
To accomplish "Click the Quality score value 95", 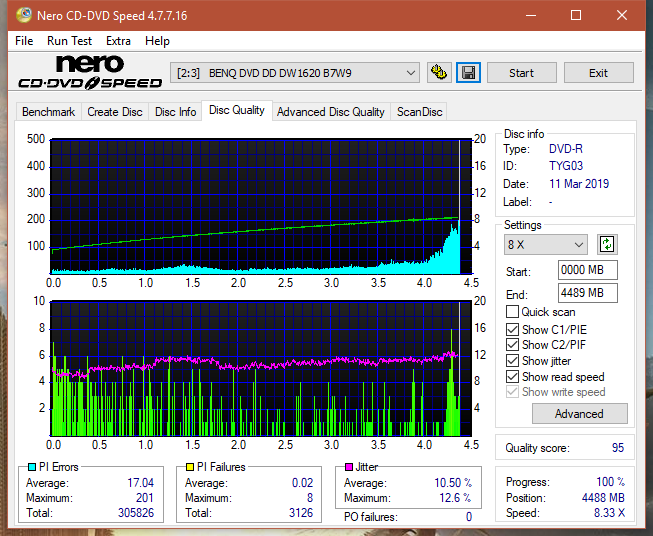I will (x=618, y=448).
